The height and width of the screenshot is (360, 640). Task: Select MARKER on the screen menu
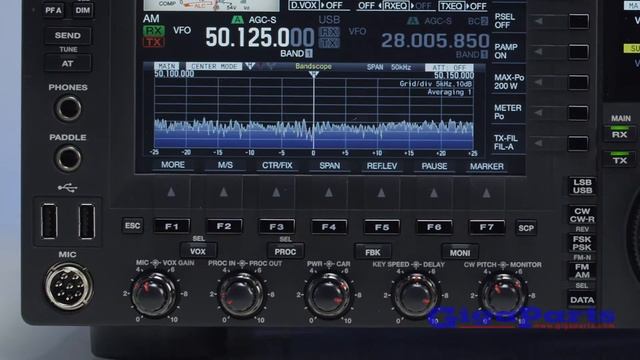pos(487,167)
